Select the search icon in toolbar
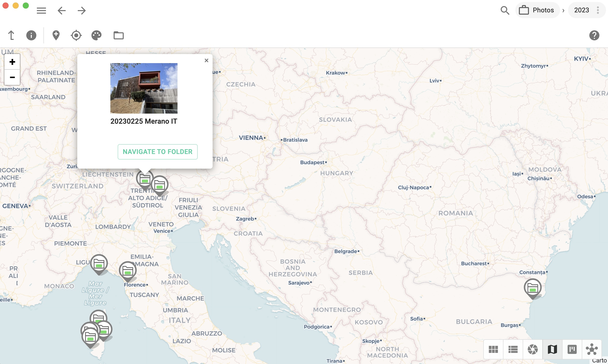 point(504,10)
